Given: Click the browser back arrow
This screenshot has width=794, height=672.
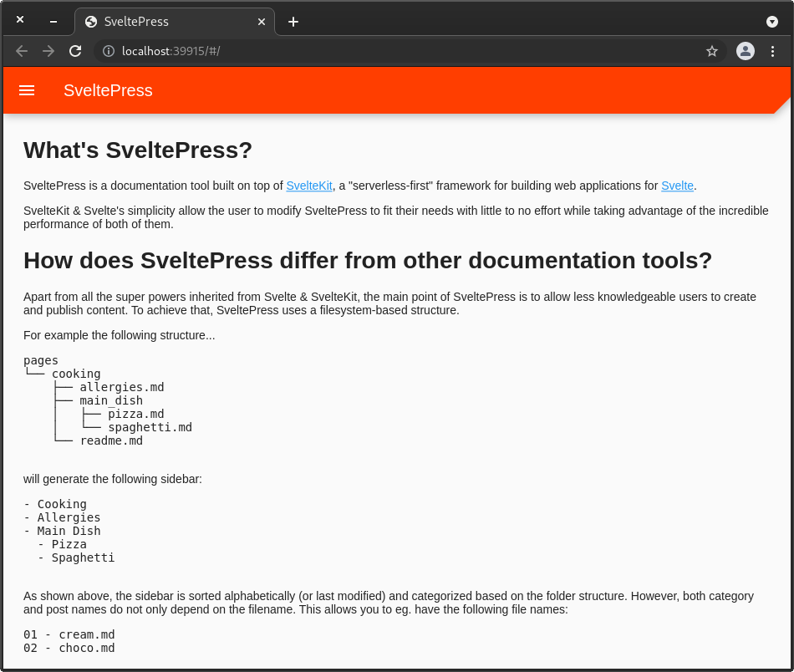Looking at the screenshot, I should coord(21,51).
